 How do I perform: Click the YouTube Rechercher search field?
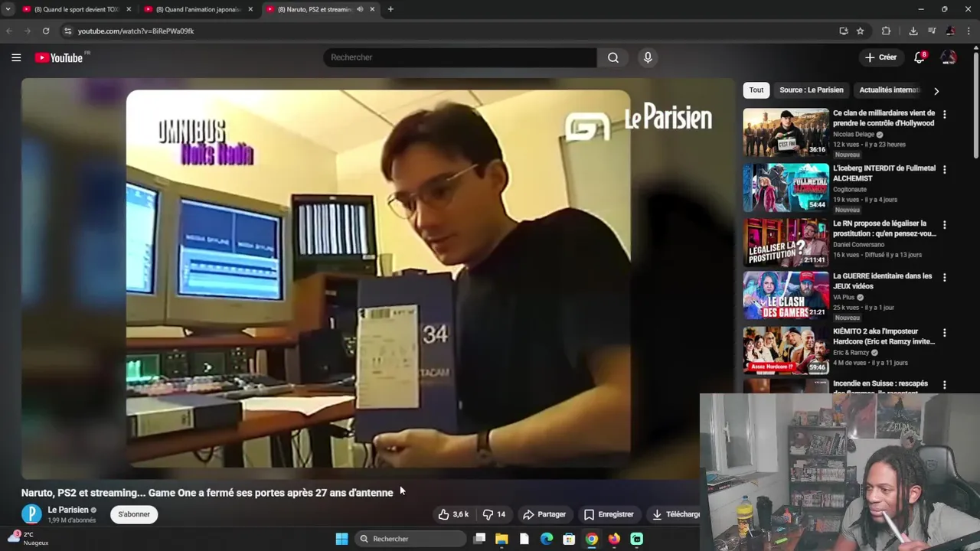point(459,57)
